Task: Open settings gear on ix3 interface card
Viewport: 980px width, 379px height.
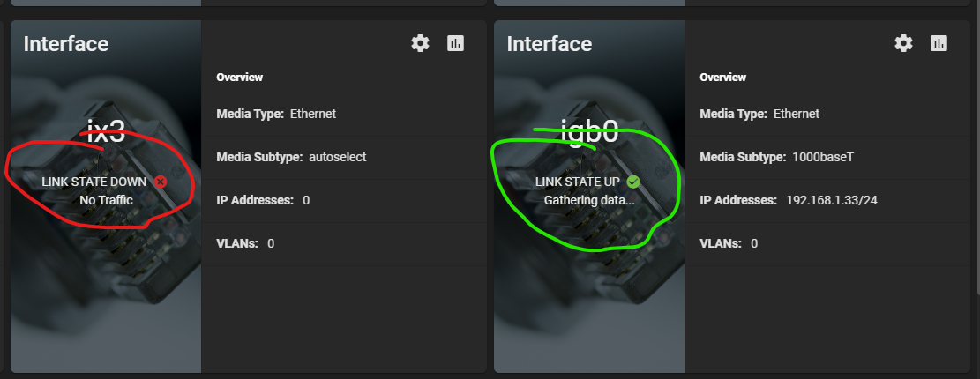Action: pyautogui.click(x=420, y=43)
